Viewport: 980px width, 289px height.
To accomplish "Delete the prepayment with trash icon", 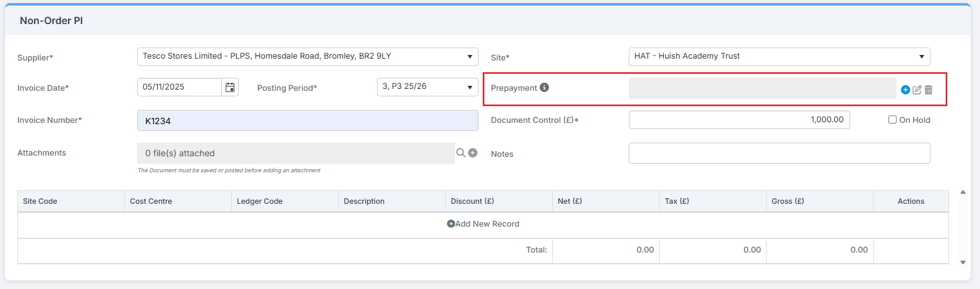I will [x=928, y=90].
